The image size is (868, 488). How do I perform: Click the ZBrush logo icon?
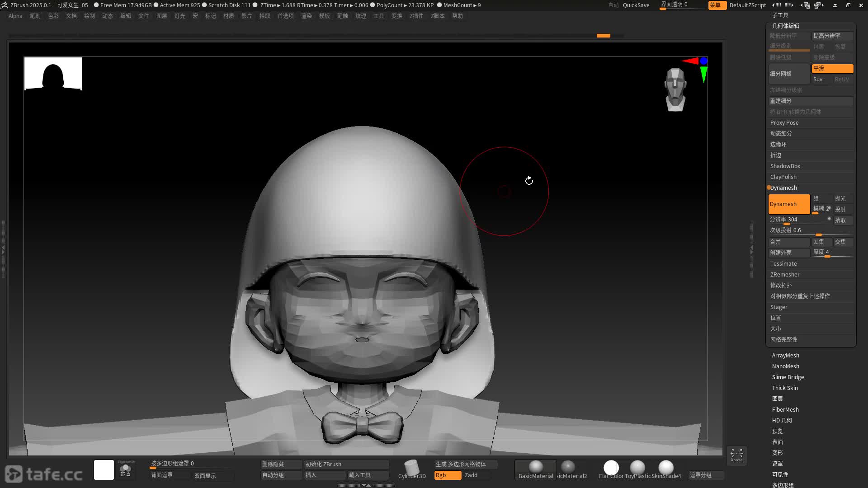click(x=4, y=5)
